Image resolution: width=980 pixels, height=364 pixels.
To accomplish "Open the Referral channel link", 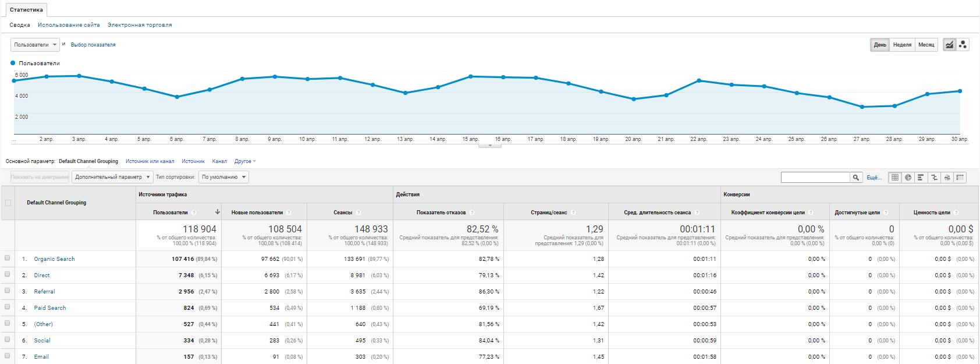I will point(44,292).
